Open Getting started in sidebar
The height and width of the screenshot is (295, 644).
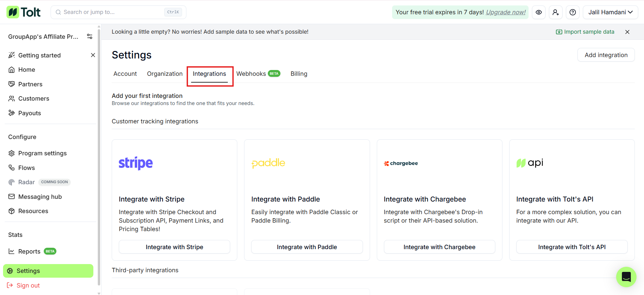(39, 55)
